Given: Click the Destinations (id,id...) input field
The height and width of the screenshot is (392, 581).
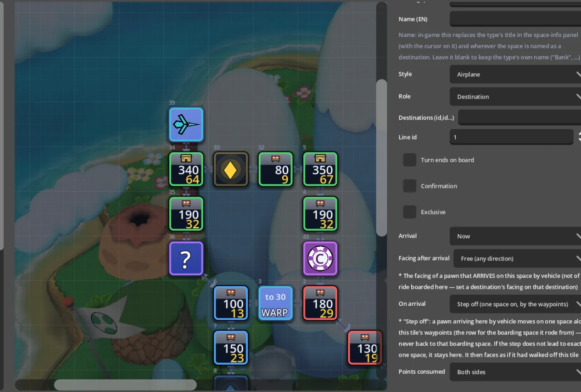Looking at the screenshot, I should [519, 118].
